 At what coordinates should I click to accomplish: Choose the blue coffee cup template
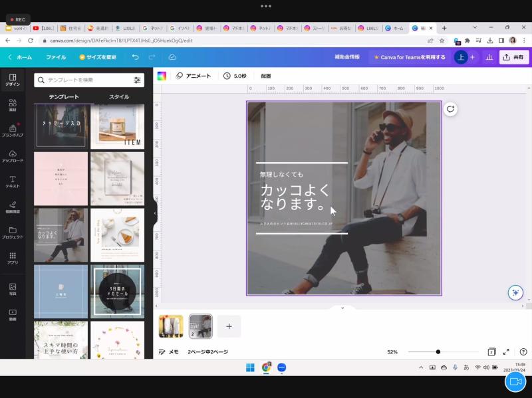coord(61,292)
